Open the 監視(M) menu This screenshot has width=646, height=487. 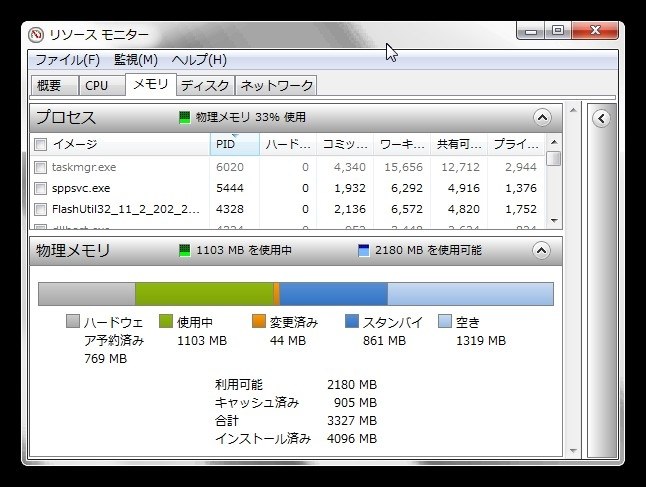pyautogui.click(x=136, y=60)
